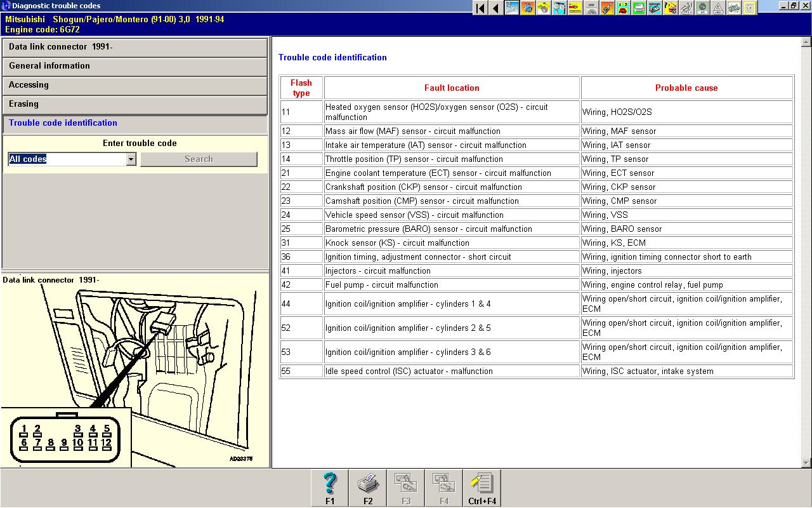Open the orange-background handheld tester icon
The height and width of the screenshot is (508, 812).
click(607, 8)
